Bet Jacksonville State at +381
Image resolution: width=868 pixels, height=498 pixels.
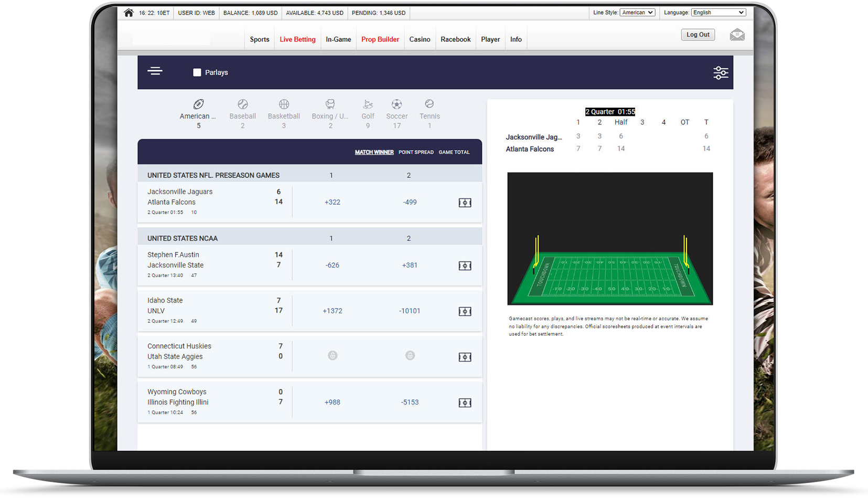click(x=410, y=265)
